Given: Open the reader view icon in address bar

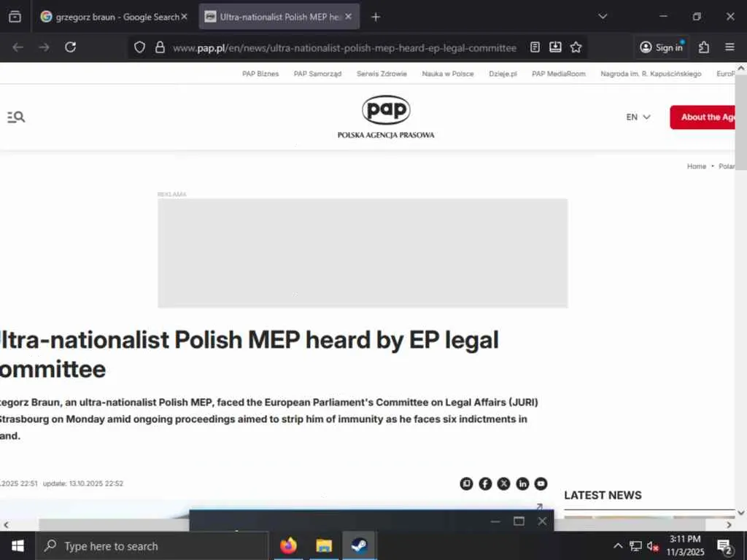Looking at the screenshot, I should click(x=535, y=47).
